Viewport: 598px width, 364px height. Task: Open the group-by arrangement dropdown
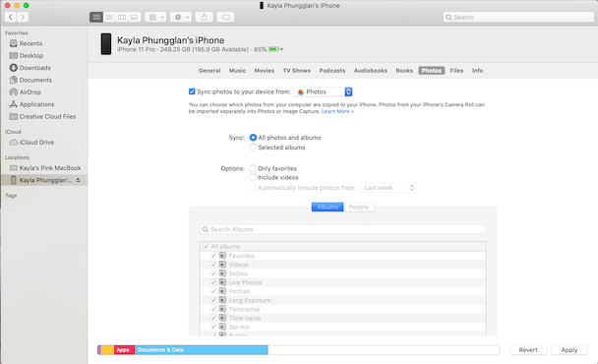[155, 17]
